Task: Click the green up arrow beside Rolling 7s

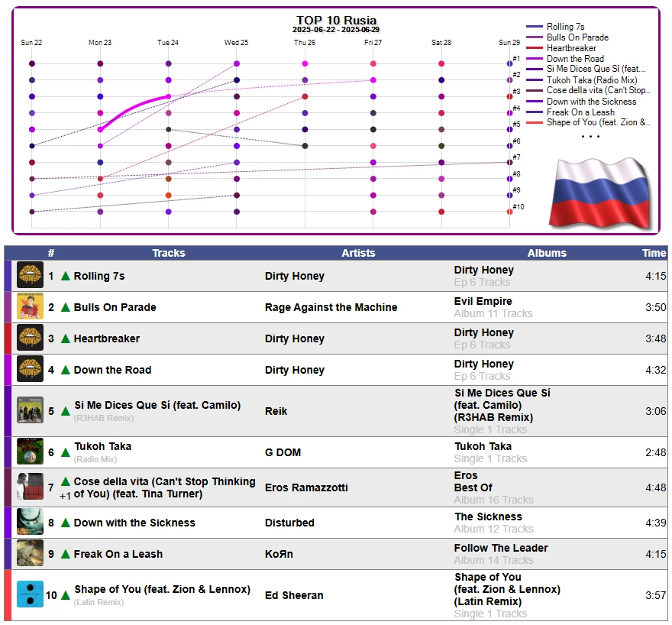Action: [x=66, y=276]
